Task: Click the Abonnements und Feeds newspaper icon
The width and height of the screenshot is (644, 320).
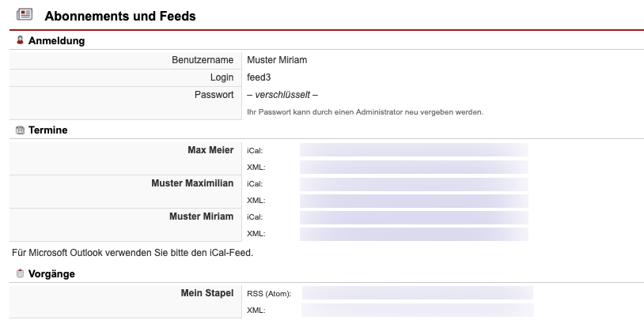Action: point(24,15)
